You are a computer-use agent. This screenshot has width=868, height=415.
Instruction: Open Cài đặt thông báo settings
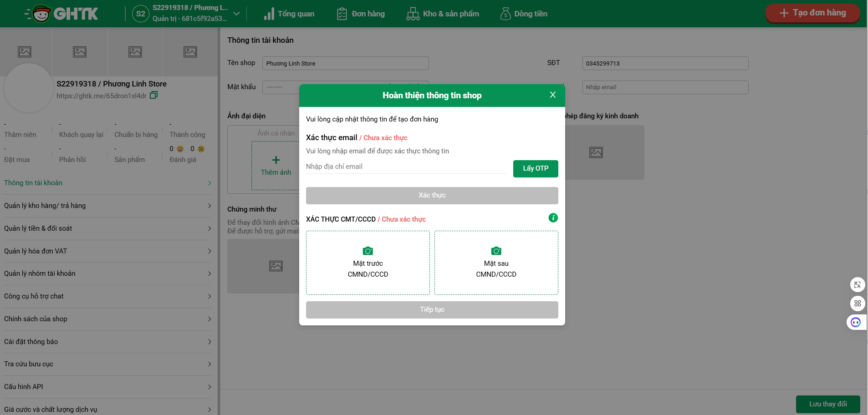pos(107,342)
